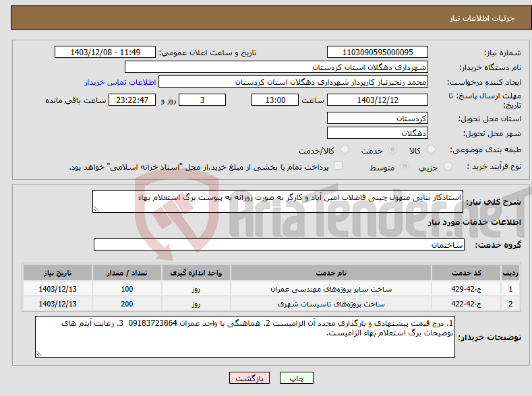Click the تعداد / مقدار column header
532x396 pixels.
point(127,273)
